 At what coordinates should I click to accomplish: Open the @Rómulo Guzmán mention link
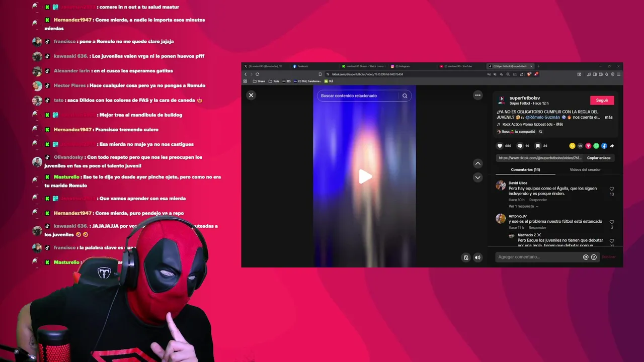542,117
